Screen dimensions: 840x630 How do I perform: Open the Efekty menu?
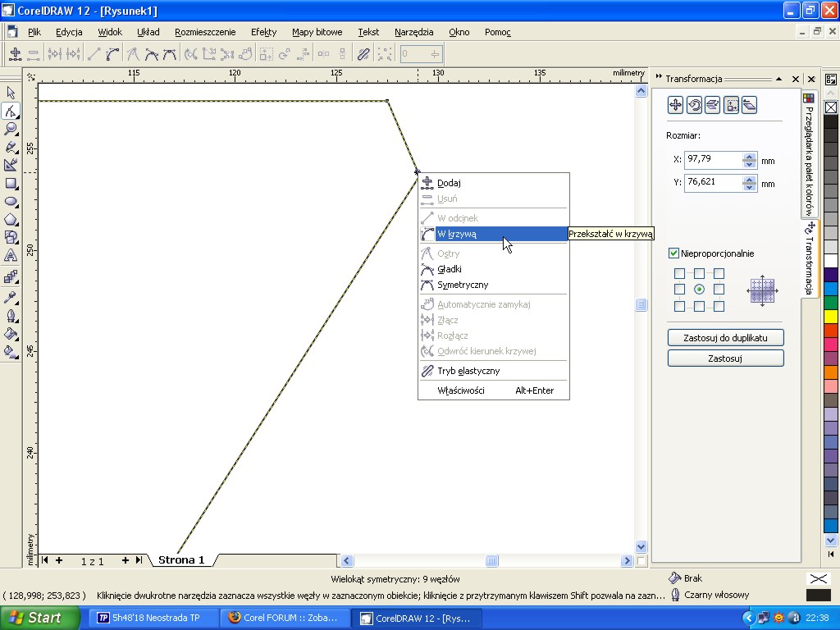[263, 32]
